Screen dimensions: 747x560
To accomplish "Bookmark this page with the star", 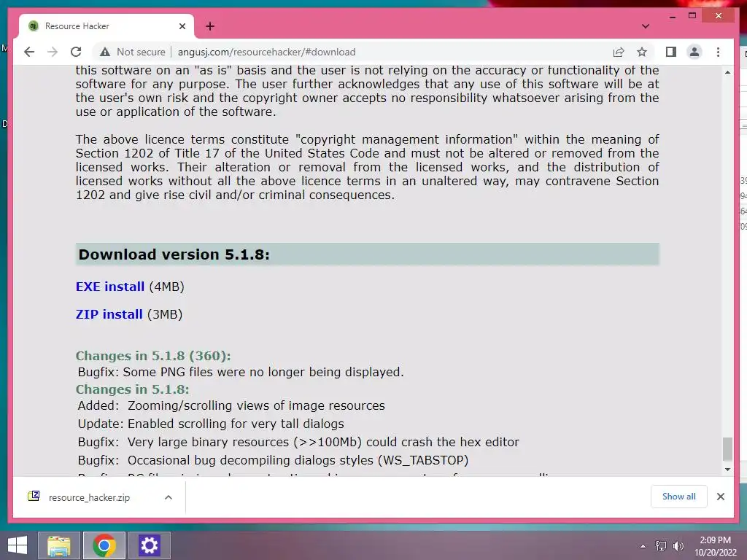I will click(642, 52).
